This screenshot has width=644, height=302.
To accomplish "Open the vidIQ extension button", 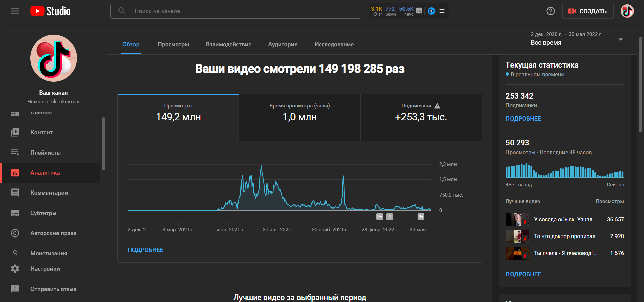I will (432, 11).
